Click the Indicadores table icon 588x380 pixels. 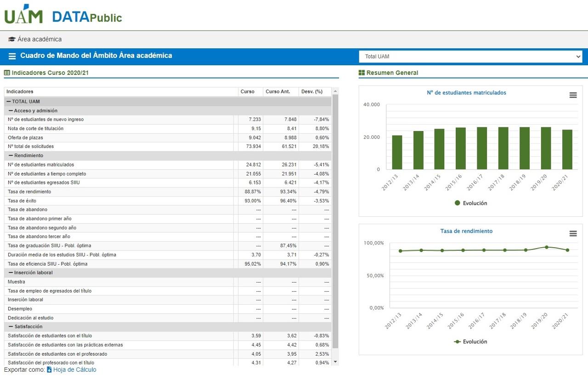(x=7, y=73)
